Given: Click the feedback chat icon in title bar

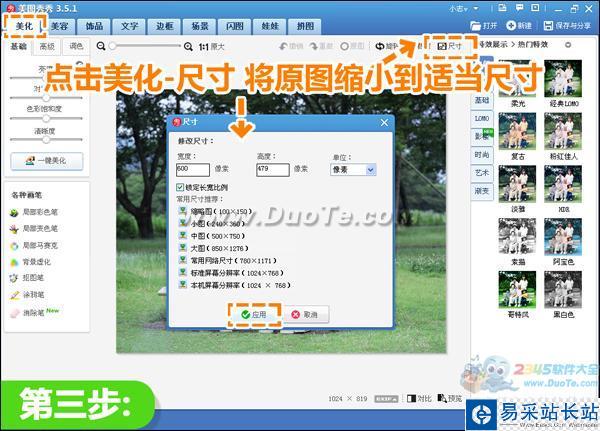Looking at the screenshot, I should pyautogui.click(x=519, y=8).
